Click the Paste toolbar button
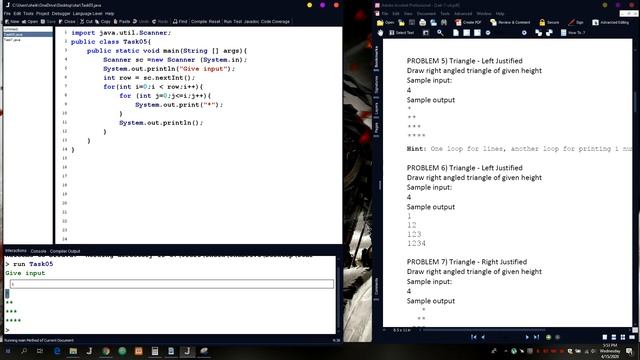 (x=122, y=22)
